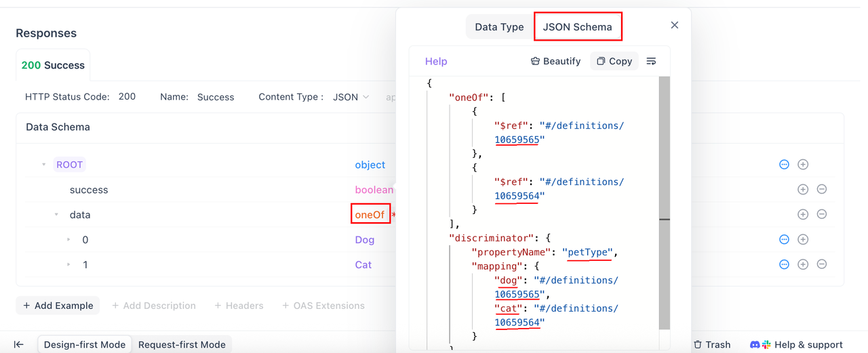This screenshot has height=353, width=868.
Task: Open the Content Type JSON dropdown
Action: coord(351,97)
